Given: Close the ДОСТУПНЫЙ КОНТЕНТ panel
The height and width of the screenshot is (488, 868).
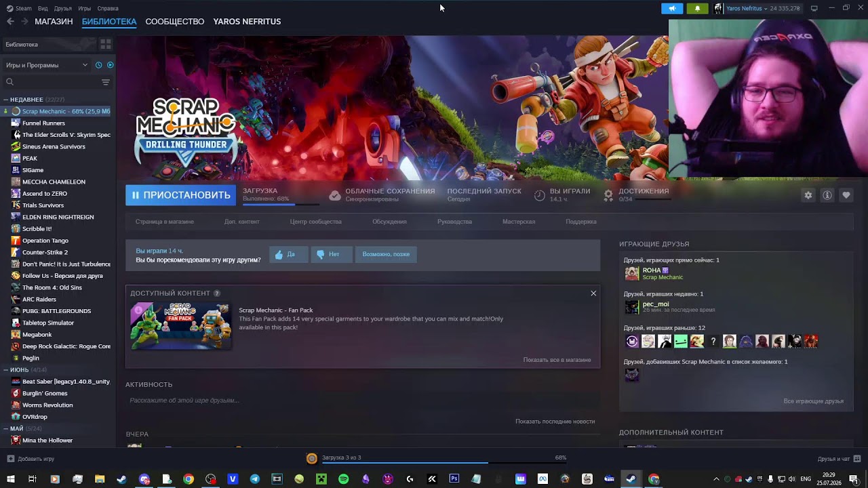Looking at the screenshot, I should (593, 293).
